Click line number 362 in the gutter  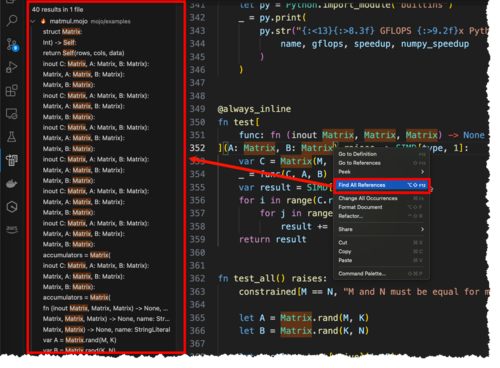197,278
